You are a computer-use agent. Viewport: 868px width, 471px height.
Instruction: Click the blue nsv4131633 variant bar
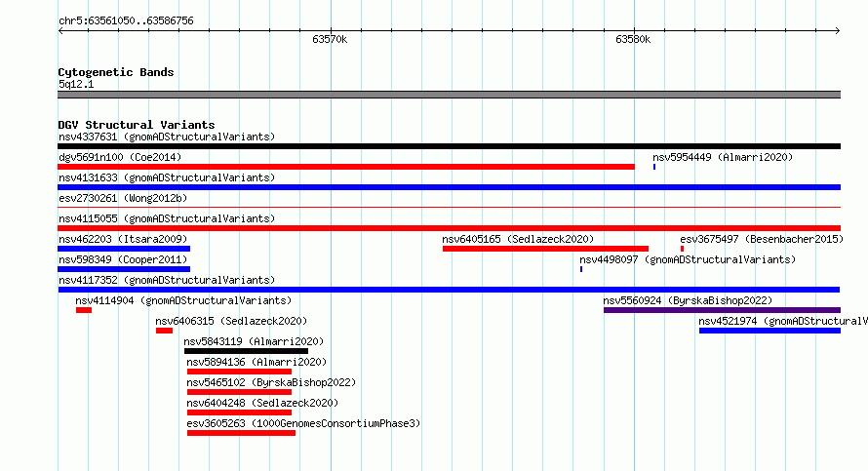coord(449,187)
